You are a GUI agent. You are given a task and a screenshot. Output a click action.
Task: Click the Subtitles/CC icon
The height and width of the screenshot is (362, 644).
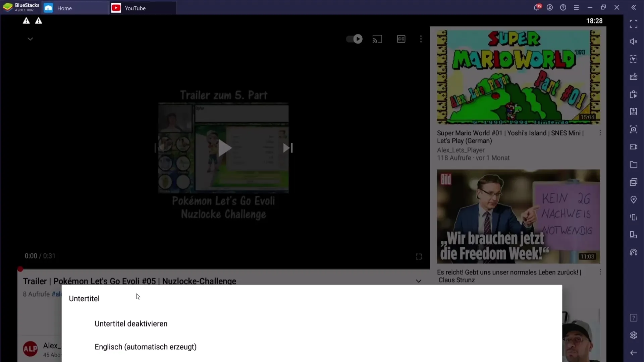click(401, 39)
